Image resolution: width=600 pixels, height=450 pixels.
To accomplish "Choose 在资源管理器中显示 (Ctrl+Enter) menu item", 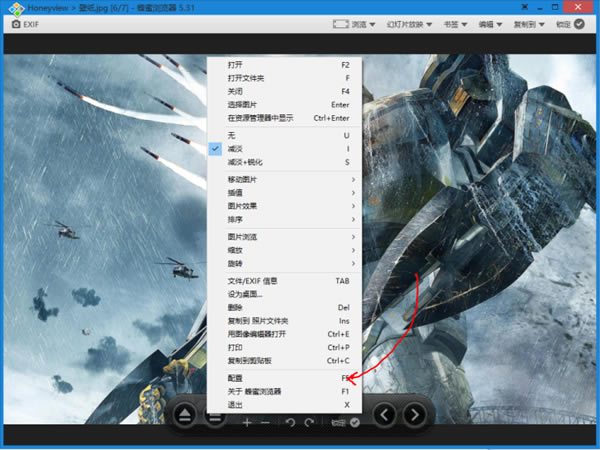I will (x=284, y=118).
